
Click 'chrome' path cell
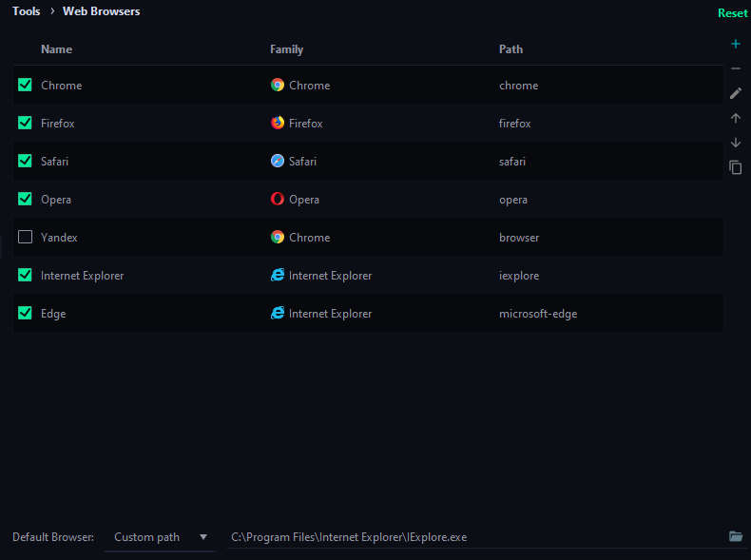[519, 86]
